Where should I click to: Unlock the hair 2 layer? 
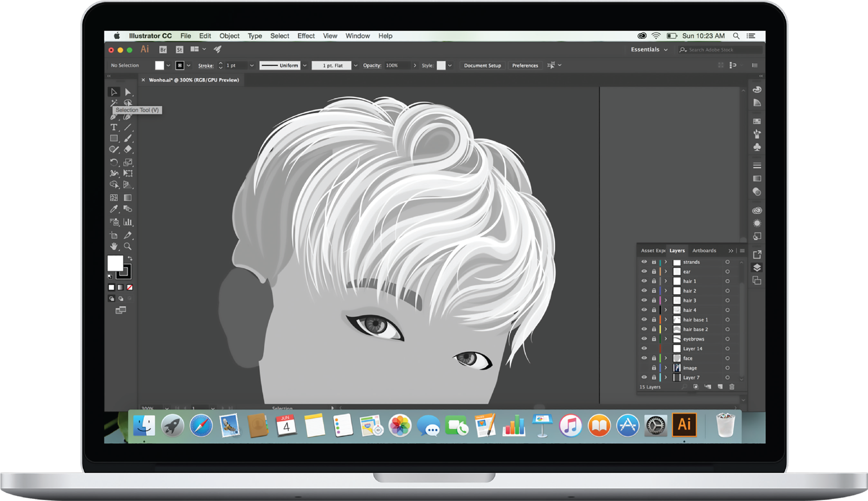click(654, 291)
